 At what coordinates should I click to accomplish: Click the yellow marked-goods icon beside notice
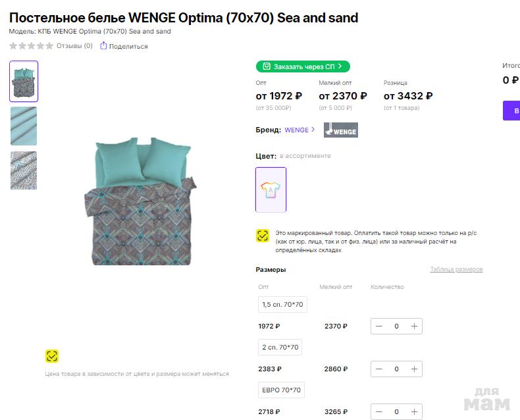tap(263, 236)
